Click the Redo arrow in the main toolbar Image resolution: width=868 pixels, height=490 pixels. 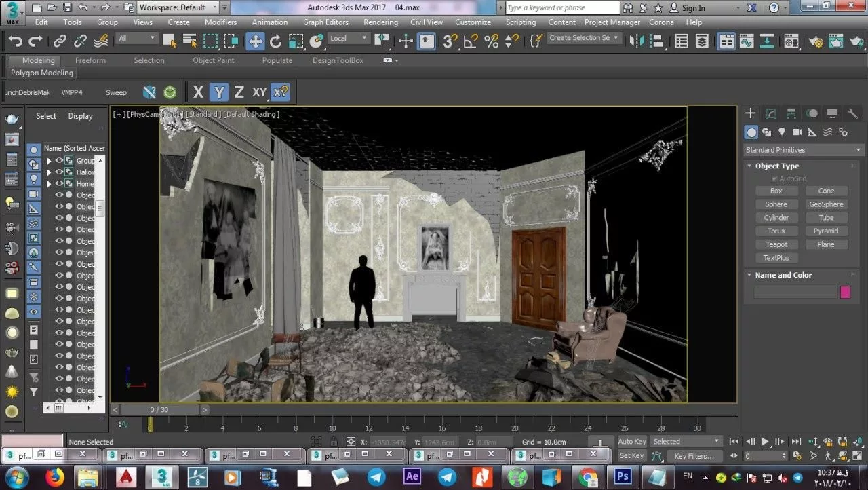click(x=35, y=41)
